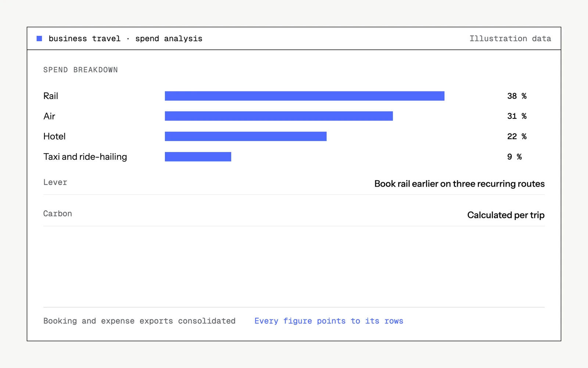Screen dimensions: 588x368
Task: Select the 'Rail' category label
Action: point(51,96)
